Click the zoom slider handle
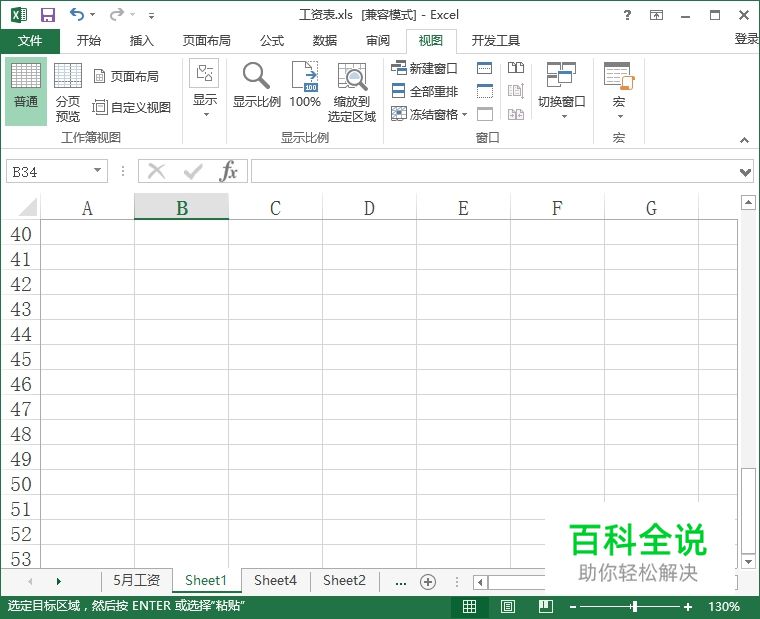The width and height of the screenshot is (760, 619). click(634, 606)
